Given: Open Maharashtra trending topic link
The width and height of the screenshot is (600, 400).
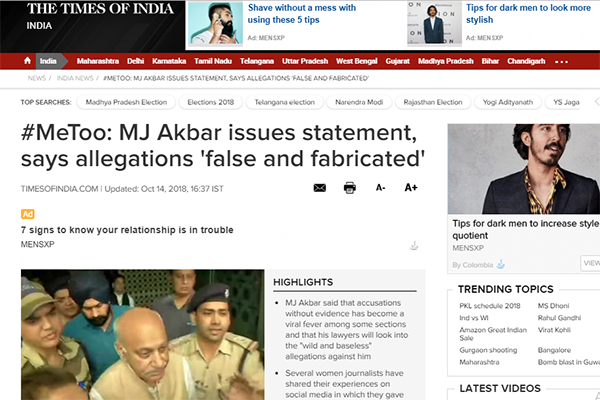Looking at the screenshot, I should pyautogui.click(x=479, y=362).
